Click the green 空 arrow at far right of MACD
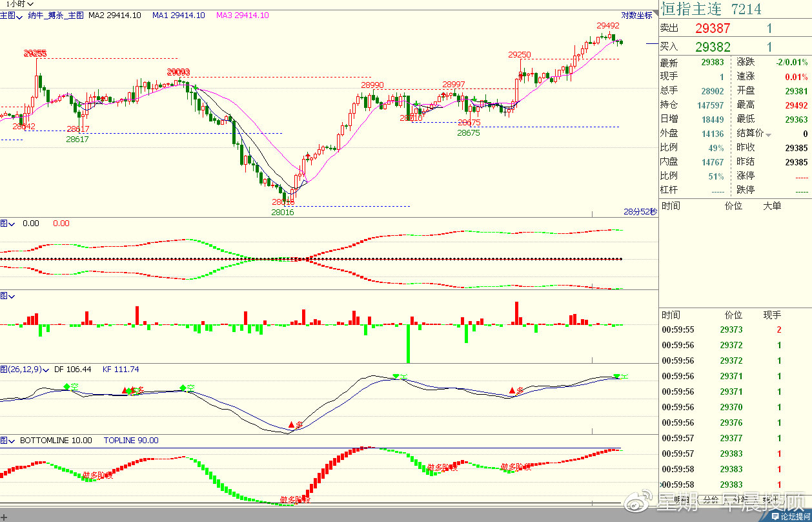This screenshot has height=522, width=812. tap(616, 376)
